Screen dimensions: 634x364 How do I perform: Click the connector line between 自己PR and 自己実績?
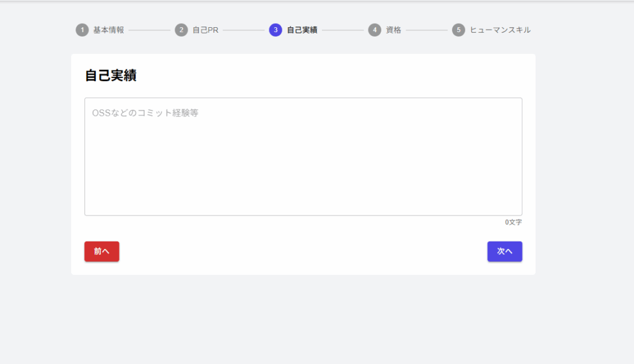pos(243,30)
